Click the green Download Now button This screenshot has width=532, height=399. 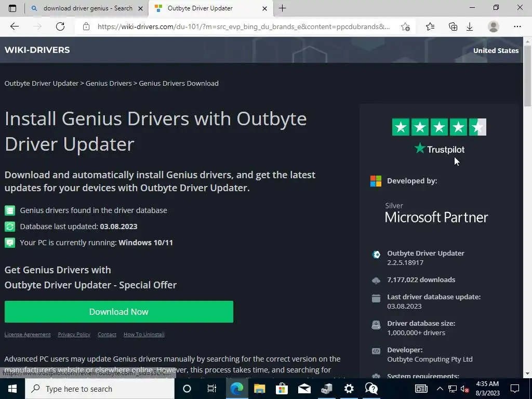coord(119,312)
